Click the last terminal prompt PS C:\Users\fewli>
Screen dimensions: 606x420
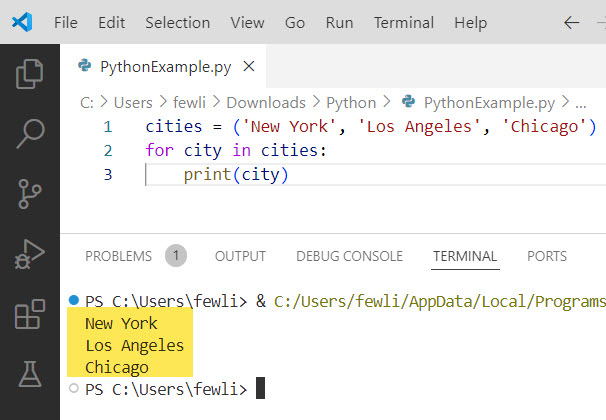pos(166,389)
